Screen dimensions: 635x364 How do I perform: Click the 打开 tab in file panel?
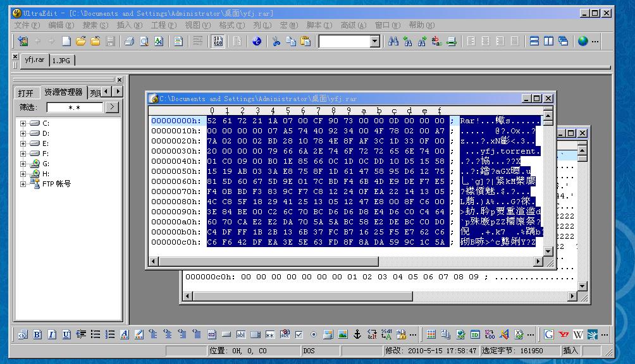[26, 92]
